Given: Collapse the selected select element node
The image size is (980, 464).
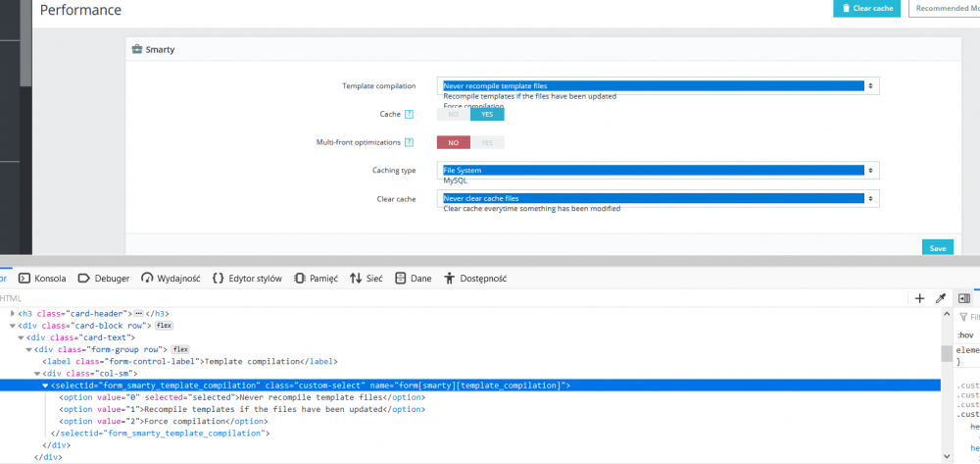Looking at the screenshot, I should point(45,386).
